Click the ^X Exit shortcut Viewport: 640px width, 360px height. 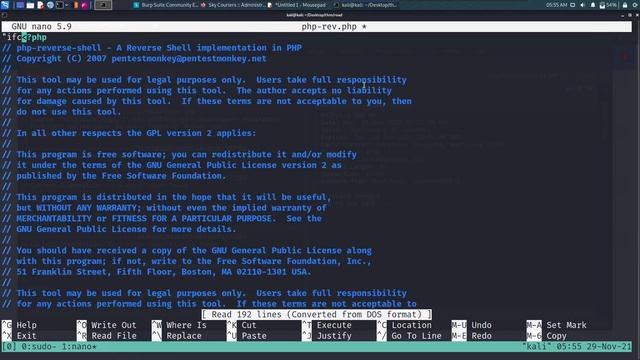[x=19, y=336]
